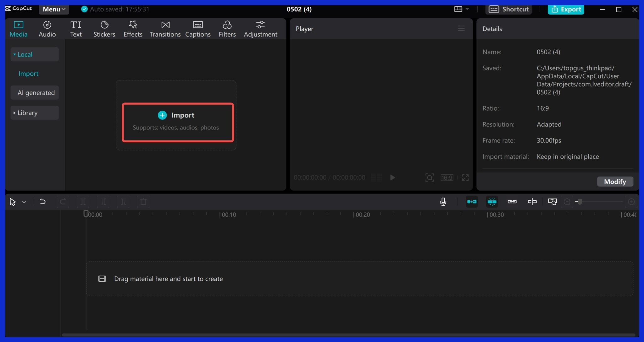Click the 16:9 ratio button in Player
This screenshot has width=644, height=342.
point(447,178)
